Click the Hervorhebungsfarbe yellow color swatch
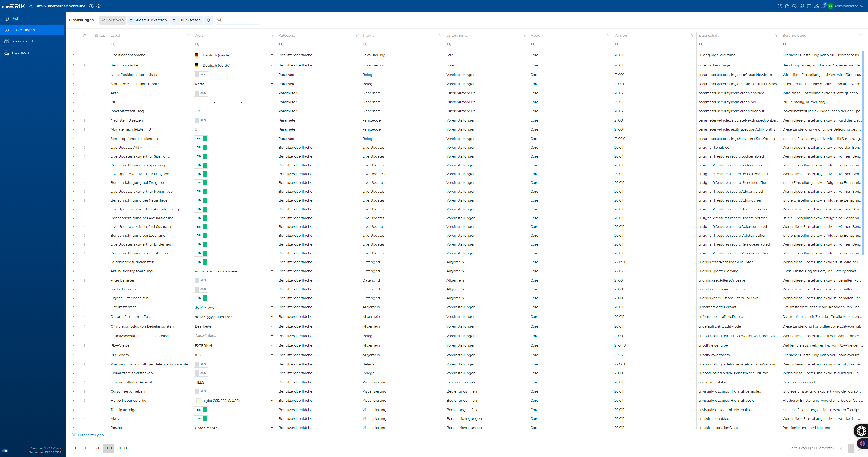The height and width of the screenshot is (457, 868). click(x=199, y=401)
